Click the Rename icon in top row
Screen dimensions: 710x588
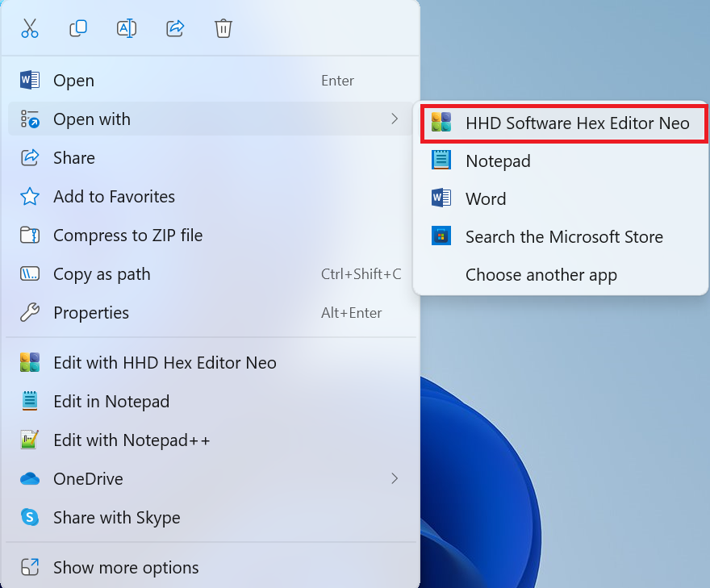(x=127, y=28)
